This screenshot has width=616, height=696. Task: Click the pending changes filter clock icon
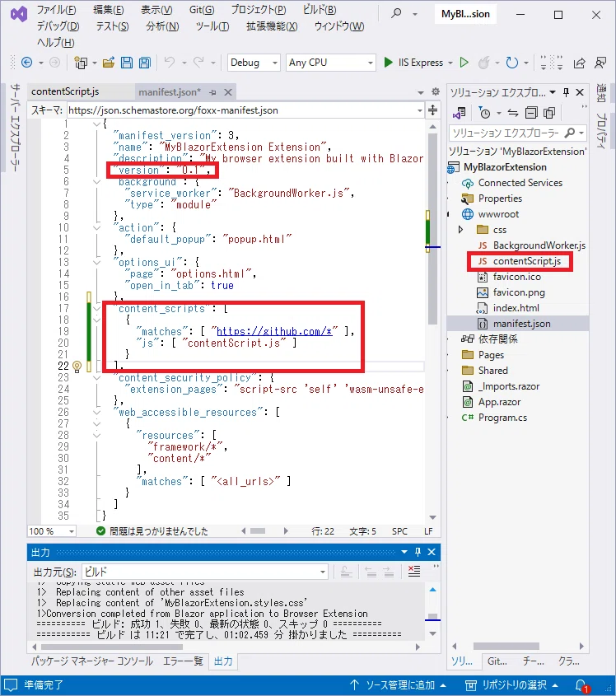484,113
